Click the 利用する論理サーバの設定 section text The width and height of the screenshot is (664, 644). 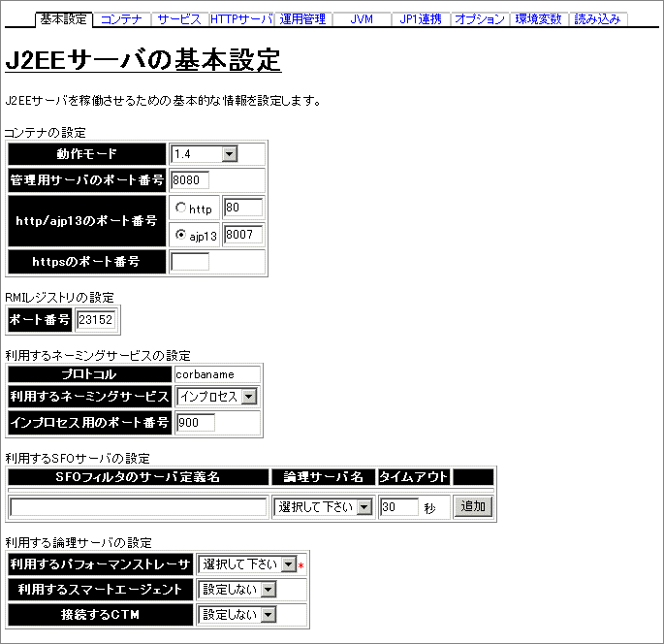pyautogui.click(x=79, y=543)
